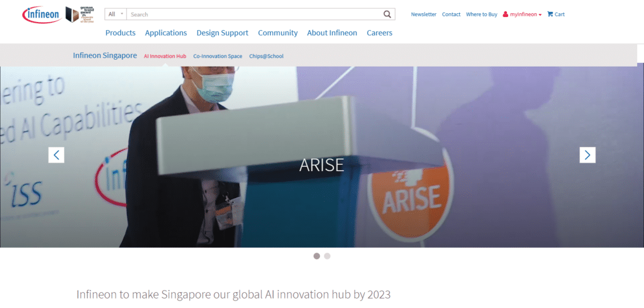Click the search magnifier icon

click(x=387, y=14)
